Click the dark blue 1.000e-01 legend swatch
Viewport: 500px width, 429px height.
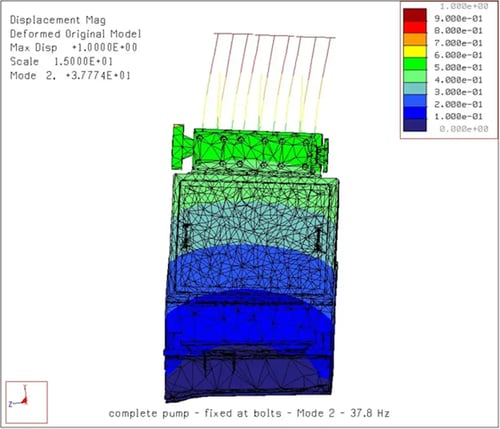pos(415,113)
